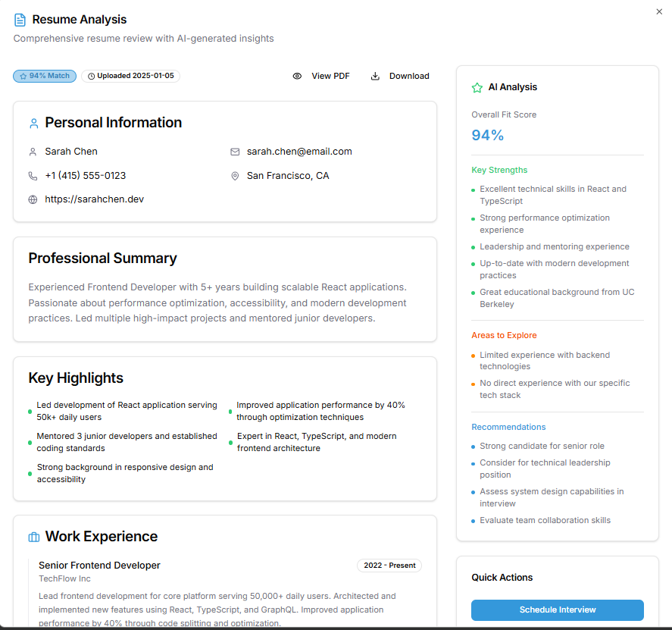Click the Resume Analysis document icon
The image size is (672, 630).
[x=20, y=20]
